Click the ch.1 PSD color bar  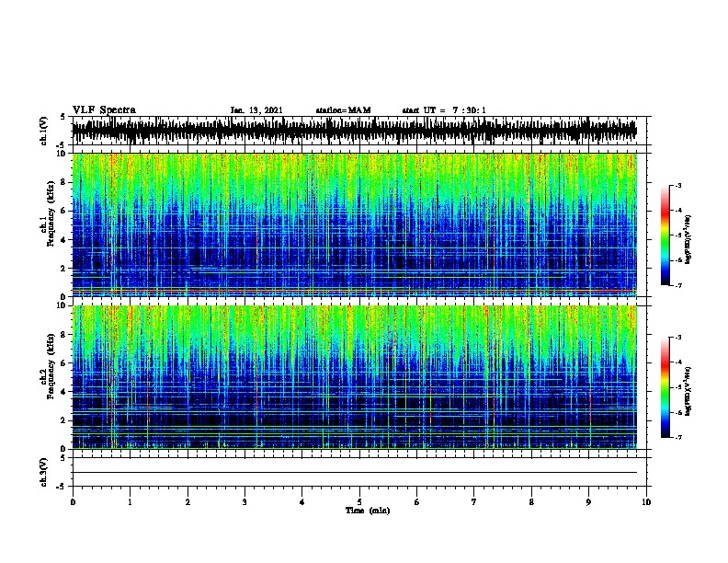tap(665, 236)
